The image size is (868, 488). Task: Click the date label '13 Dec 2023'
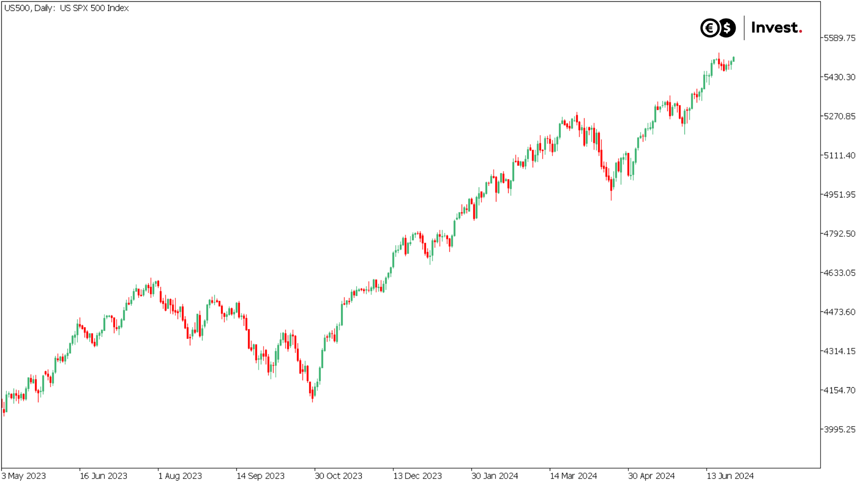click(x=417, y=476)
